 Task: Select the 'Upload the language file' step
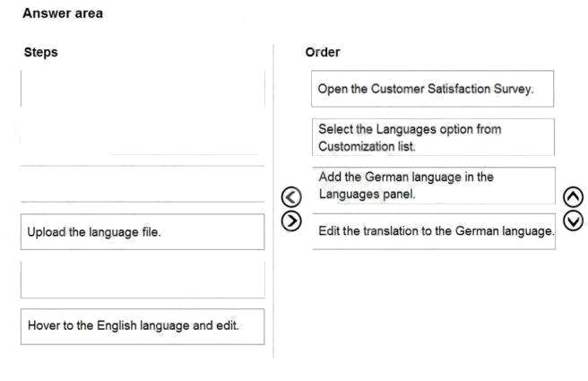click(x=142, y=232)
